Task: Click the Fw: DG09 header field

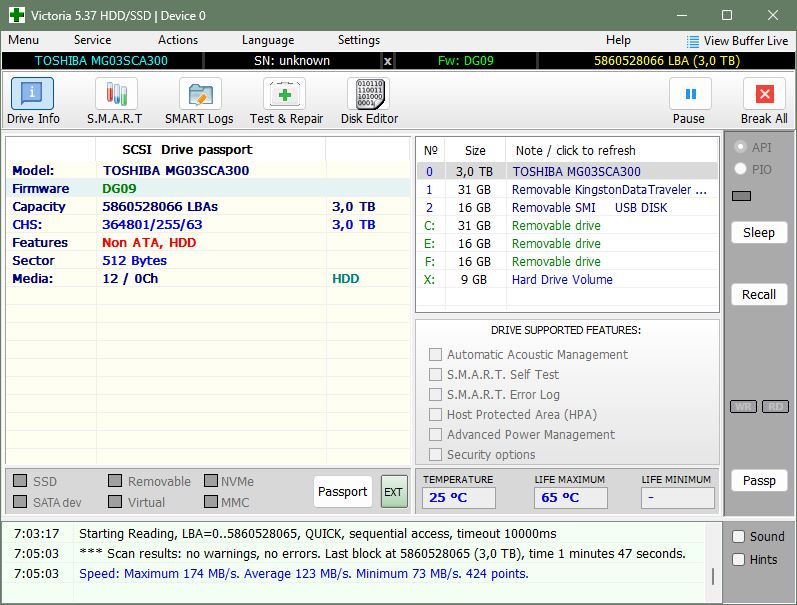Action: click(x=466, y=61)
